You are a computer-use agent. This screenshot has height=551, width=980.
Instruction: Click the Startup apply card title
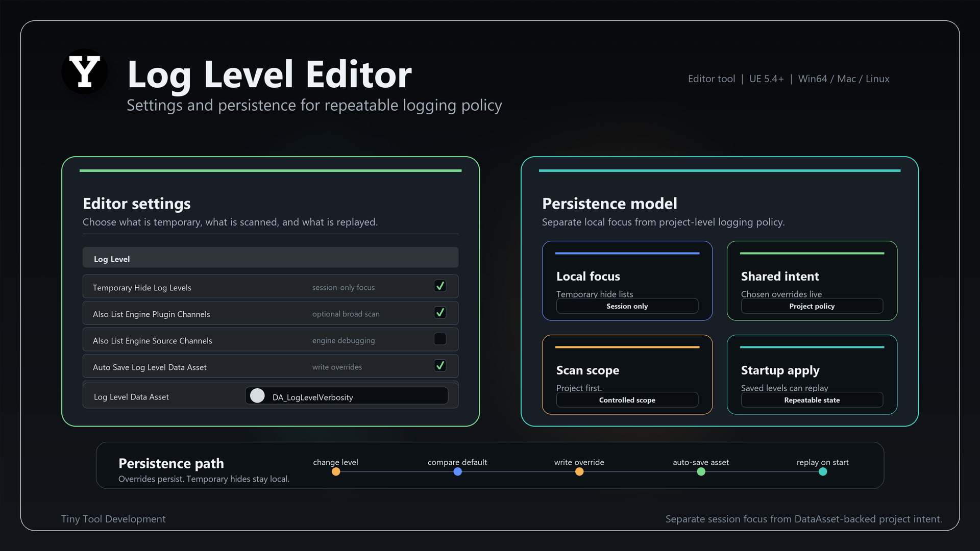(x=780, y=370)
